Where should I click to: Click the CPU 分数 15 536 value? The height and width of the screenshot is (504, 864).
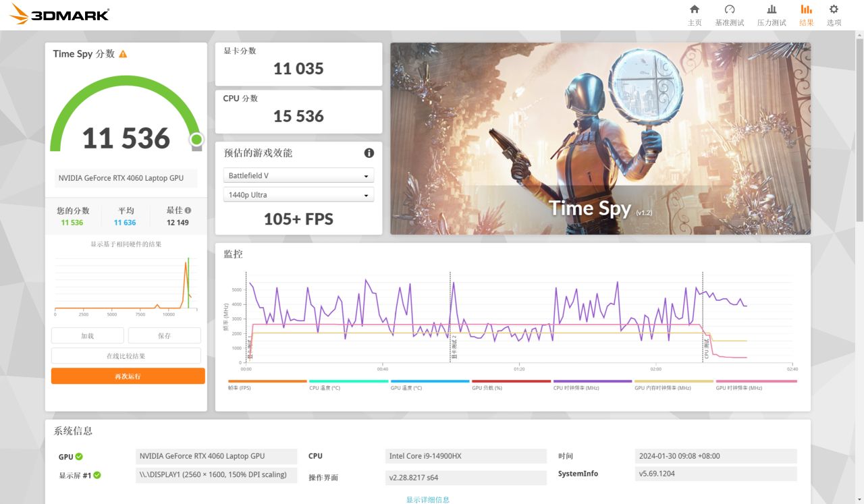pyautogui.click(x=298, y=116)
